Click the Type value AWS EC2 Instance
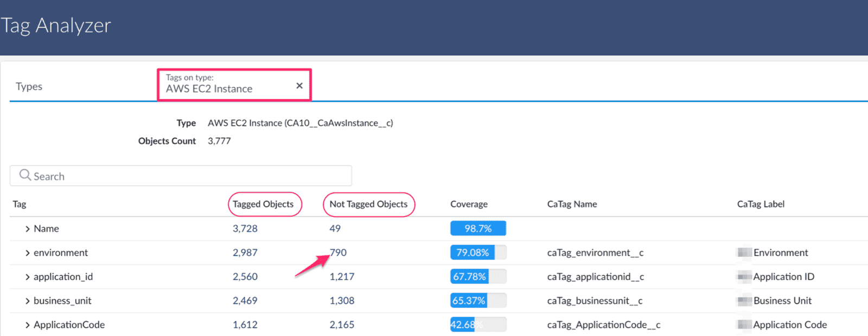This screenshot has height=336, width=868. point(301,123)
